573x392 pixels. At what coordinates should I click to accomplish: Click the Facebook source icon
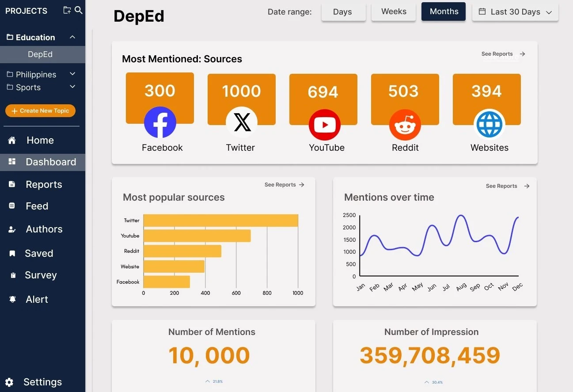coord(160,122)
